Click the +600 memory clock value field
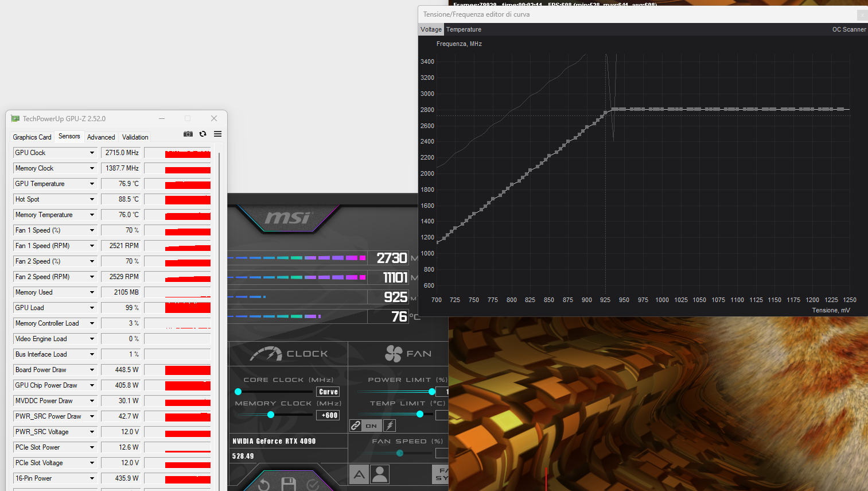The height and width of the screenshot is (491, 868). 328,415
